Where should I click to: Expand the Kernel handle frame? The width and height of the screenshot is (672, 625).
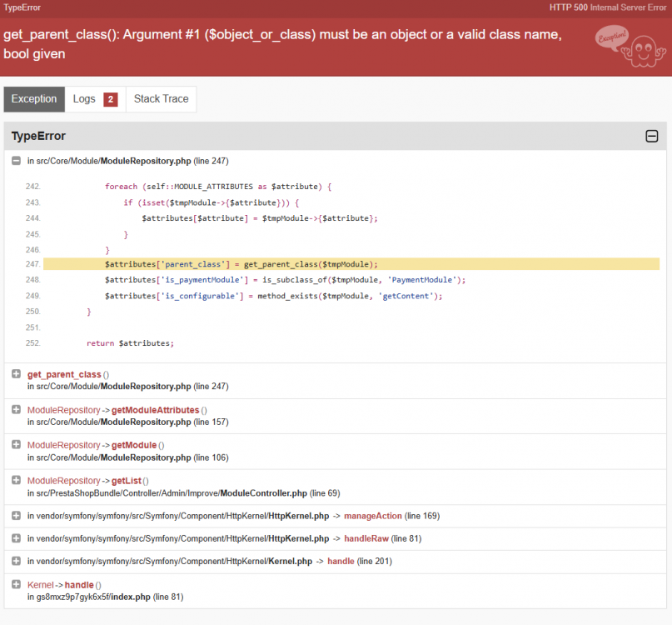point(16,584)
